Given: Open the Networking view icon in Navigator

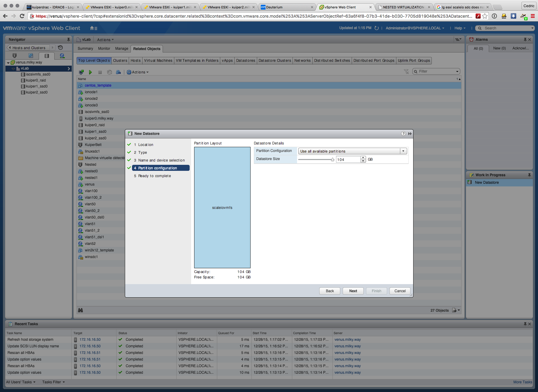Looking at the screenshot, I should pos(62,56).
